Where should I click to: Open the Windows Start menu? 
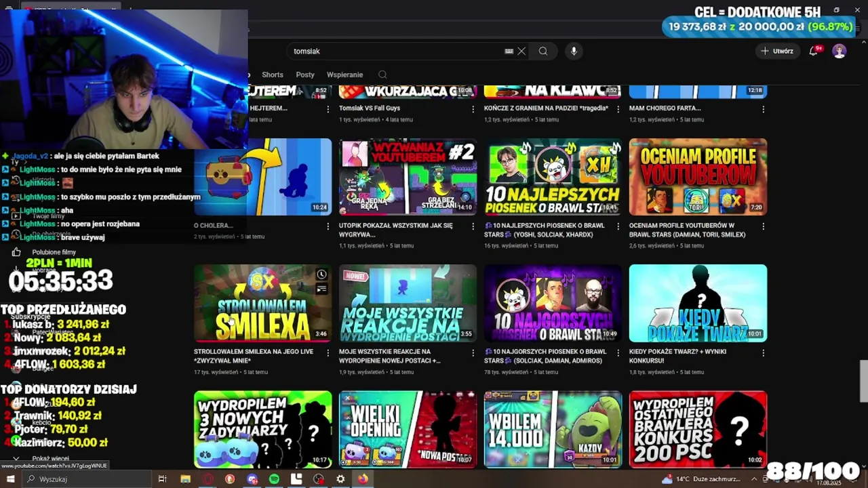[x=9, y=479]
